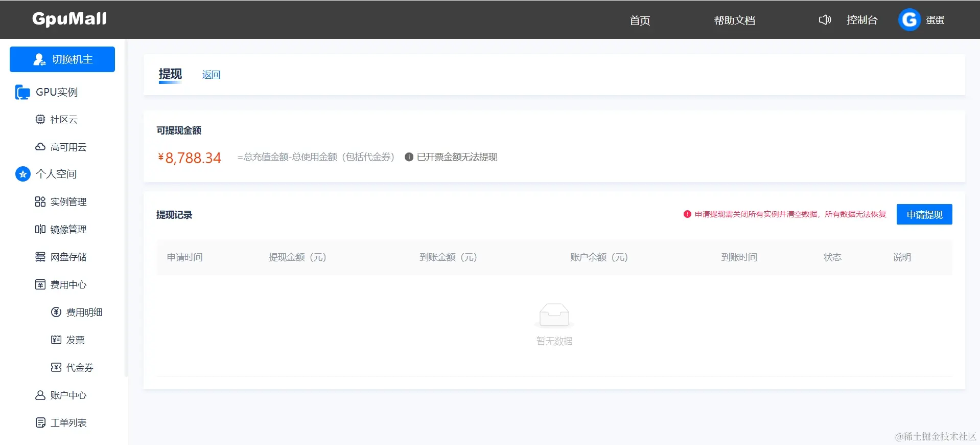Screen dimensions: 980x445
Task: Click the 申请提现 button
Action: point(924,214)
